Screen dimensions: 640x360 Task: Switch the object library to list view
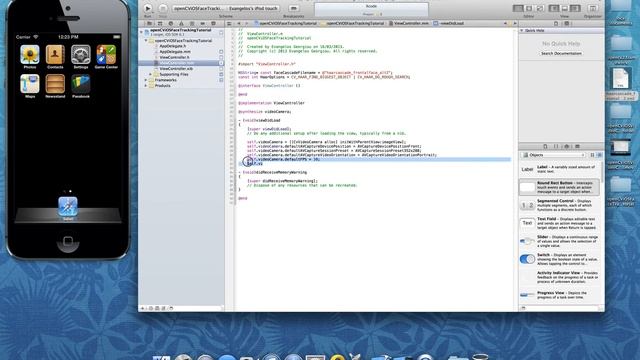click(599, 155)
